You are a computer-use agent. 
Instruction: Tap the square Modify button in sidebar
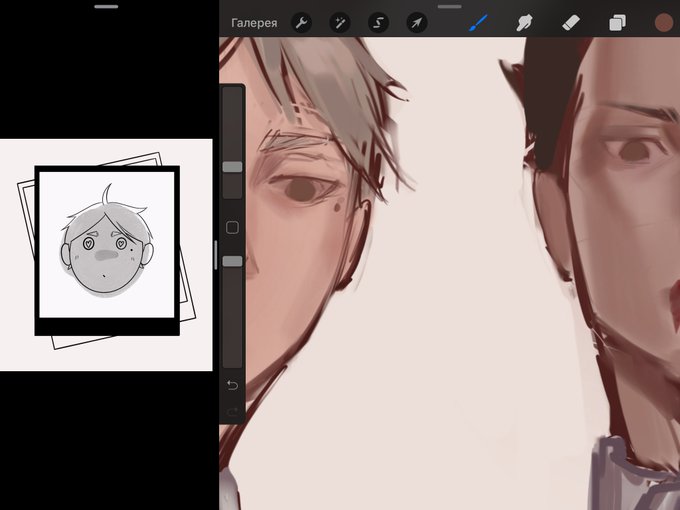[232, 227]
